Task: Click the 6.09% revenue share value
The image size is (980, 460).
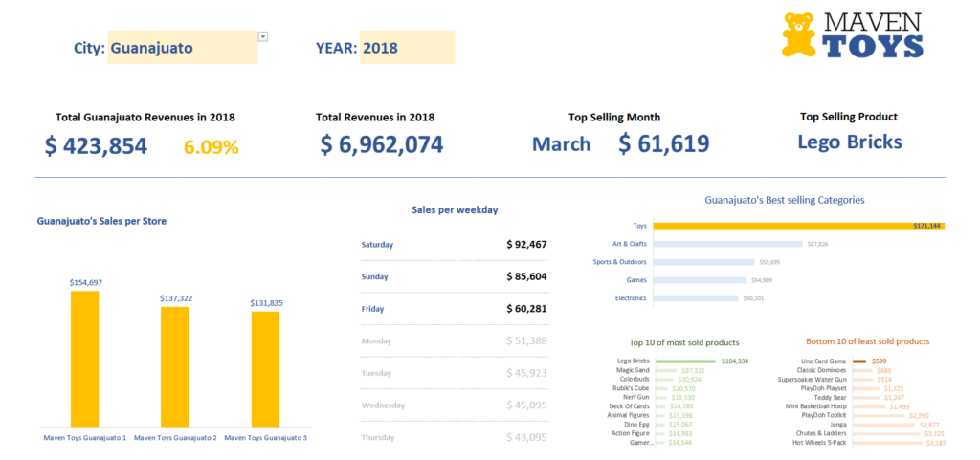Action: (x=212, y=147)
